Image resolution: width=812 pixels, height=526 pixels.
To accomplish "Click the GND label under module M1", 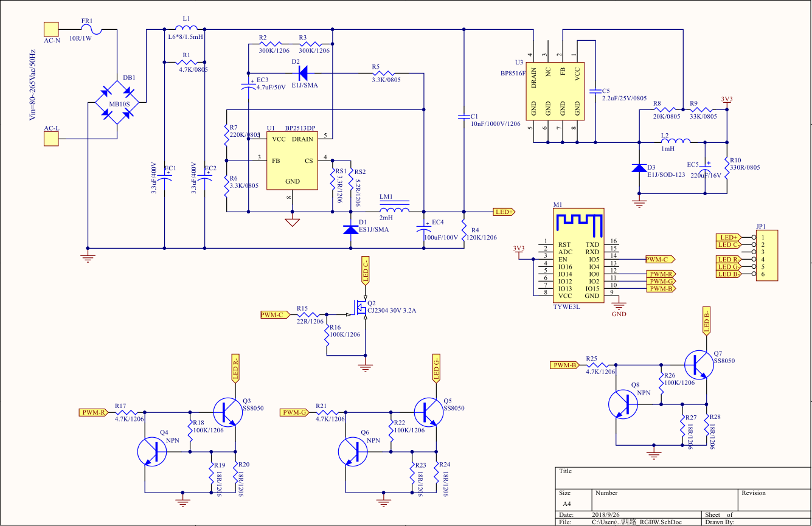I will coord(619,314).
